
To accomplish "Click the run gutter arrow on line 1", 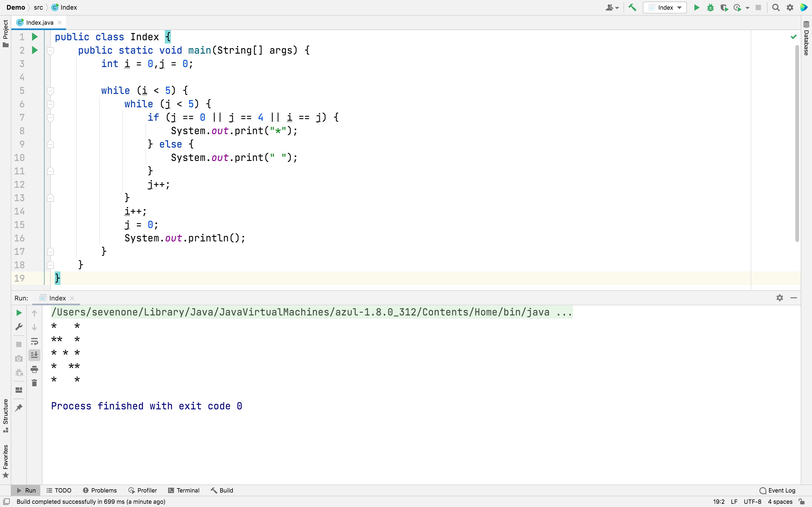I will pos(35,37).
